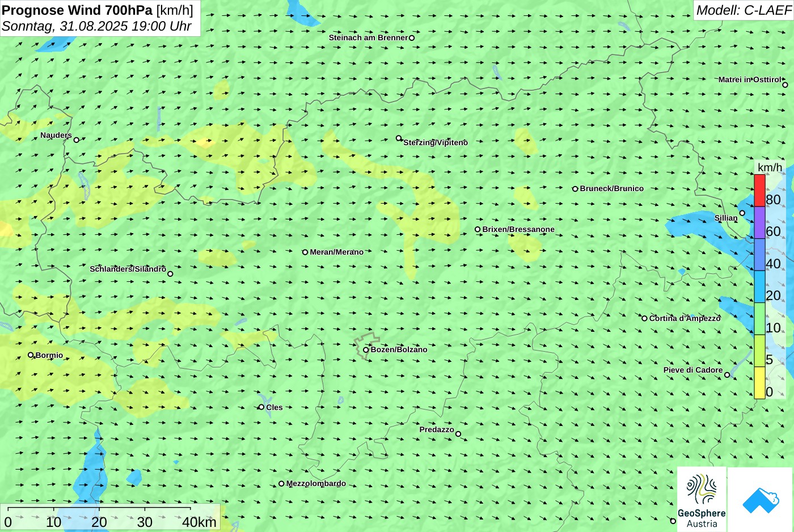Click the date 'Sonntag, 31.08.2025 19:00 Uhr'

96,26
